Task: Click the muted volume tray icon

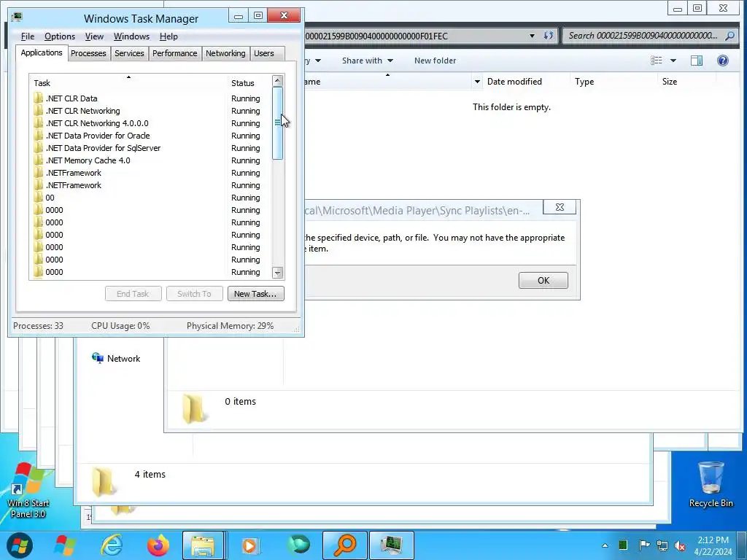Action: (x=680, y=545)
